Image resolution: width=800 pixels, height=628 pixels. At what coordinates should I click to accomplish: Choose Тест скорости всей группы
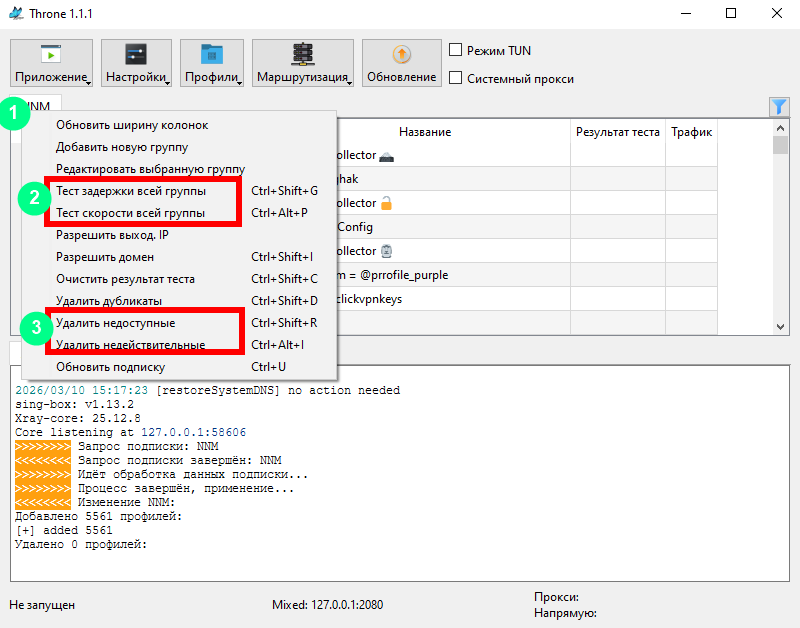(130, 213)
